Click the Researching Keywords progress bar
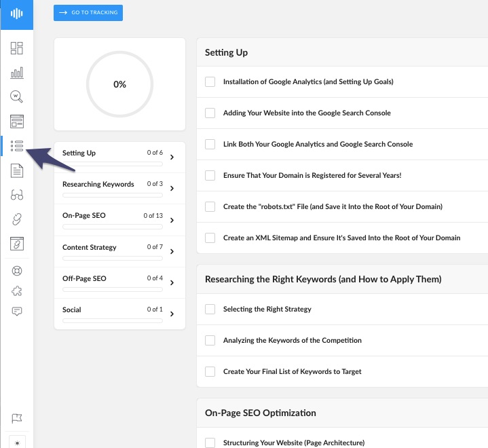Image resolution: width=488 pixels, height=448 pixels. (113, 195)
